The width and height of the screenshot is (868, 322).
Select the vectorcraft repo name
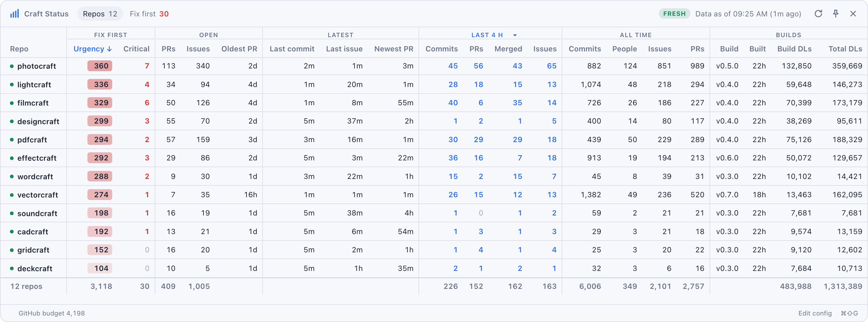click(38, 195)
